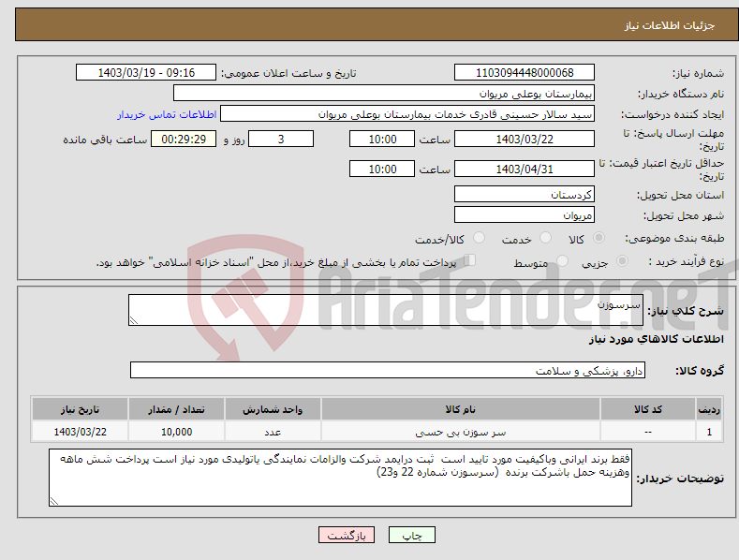Click the item name cell سر سوزن بی حسی

click(461, 432)
